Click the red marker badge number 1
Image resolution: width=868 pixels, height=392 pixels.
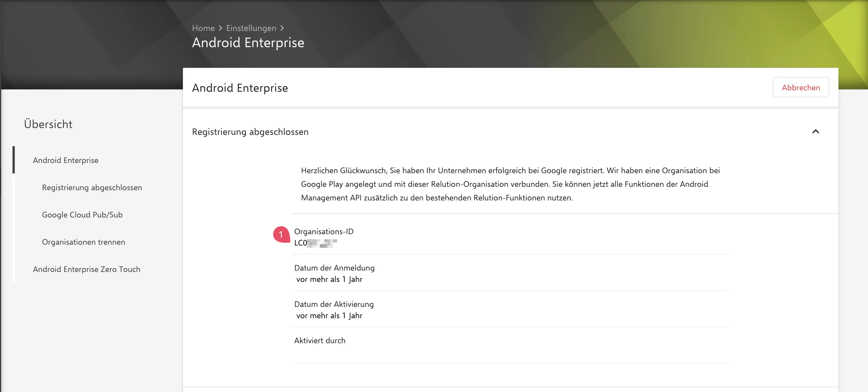tap(280, 234)
